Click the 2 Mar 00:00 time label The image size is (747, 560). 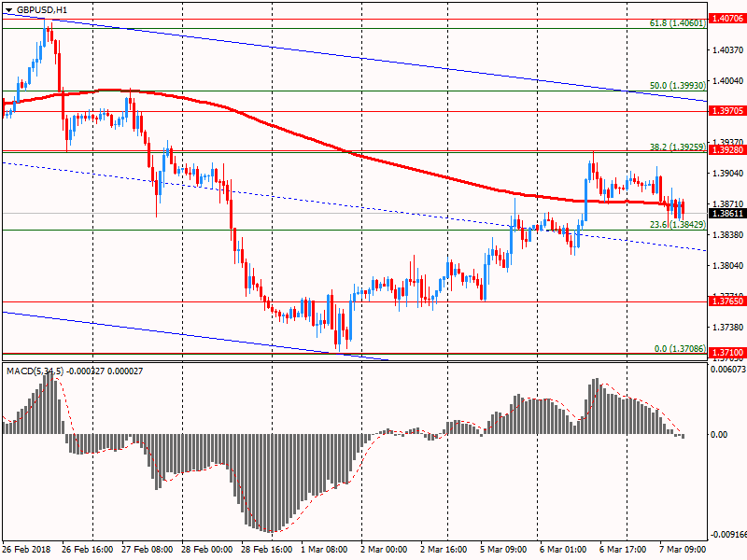(x=384, y=549)
